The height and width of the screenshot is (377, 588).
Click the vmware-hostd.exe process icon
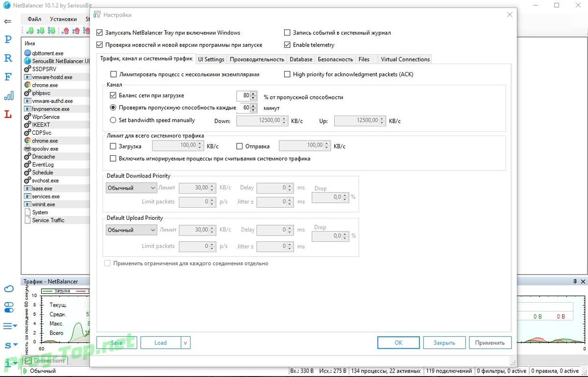[x=27, y=77]
